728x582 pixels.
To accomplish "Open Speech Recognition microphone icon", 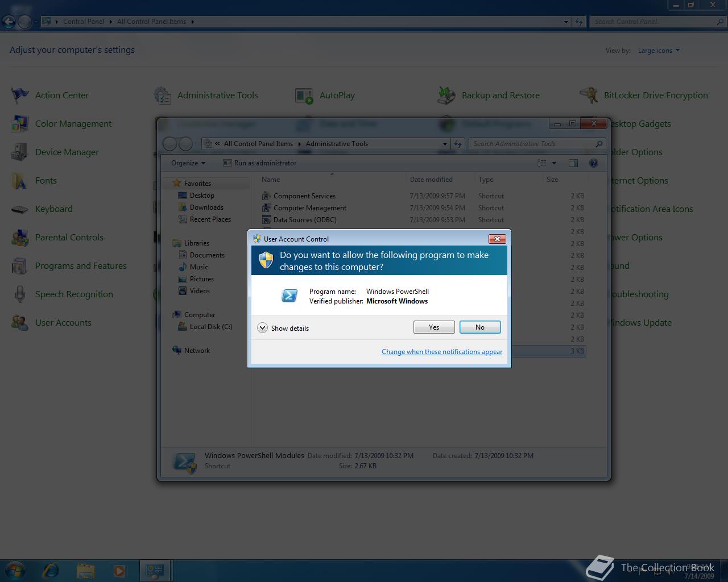I will click(20, 294).
